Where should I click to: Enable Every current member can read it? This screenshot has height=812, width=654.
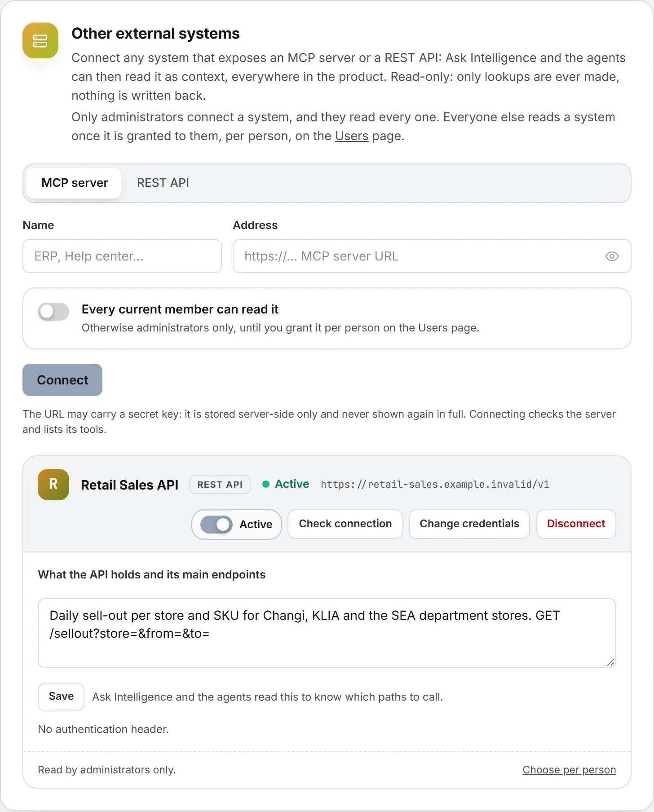[53, 312]
